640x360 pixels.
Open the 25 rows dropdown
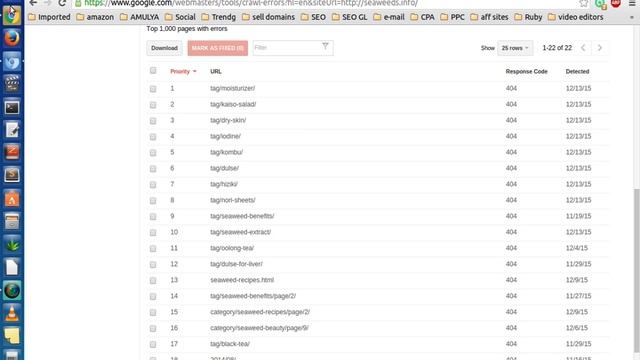point(515,48)
